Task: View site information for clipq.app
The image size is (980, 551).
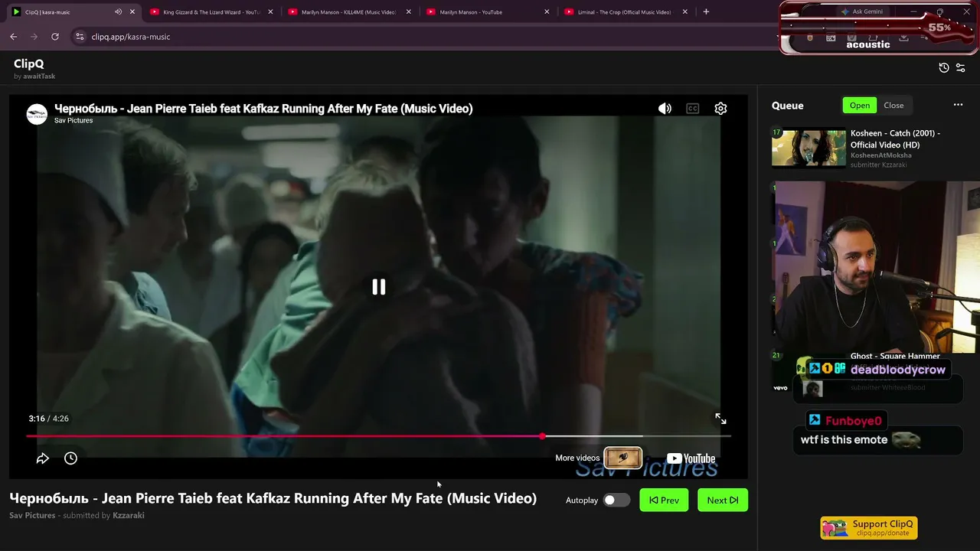Action: (80, 37)
